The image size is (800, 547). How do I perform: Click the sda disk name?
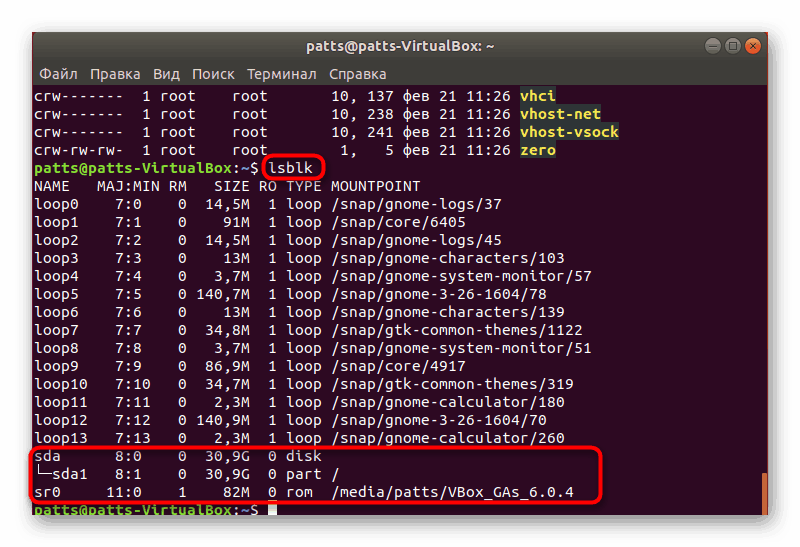47,456
